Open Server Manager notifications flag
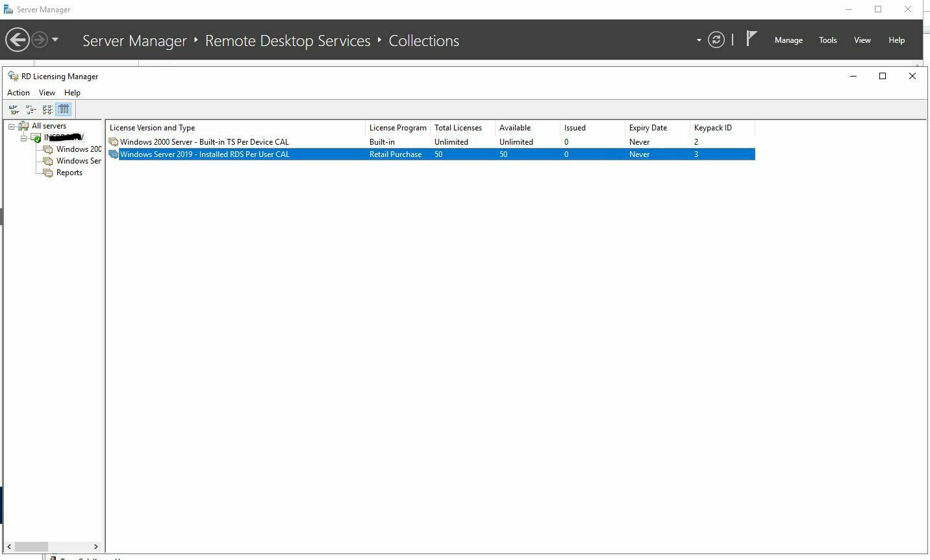The width and height of the screenshot is (930, 560). coord(751,39)
